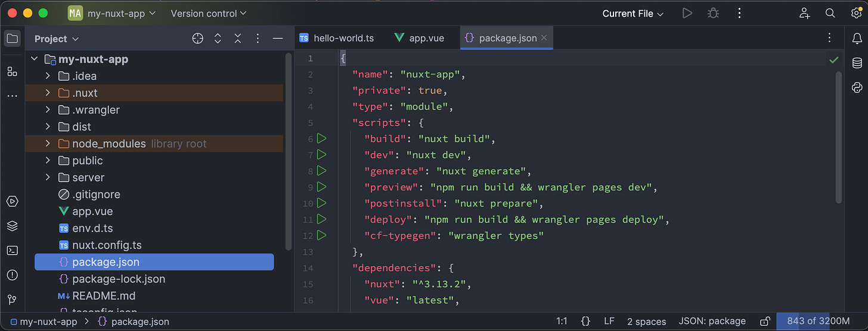Open IDE settings gear
The width and height of the screenshot is (868, 331).
click(x=857, y=13)
